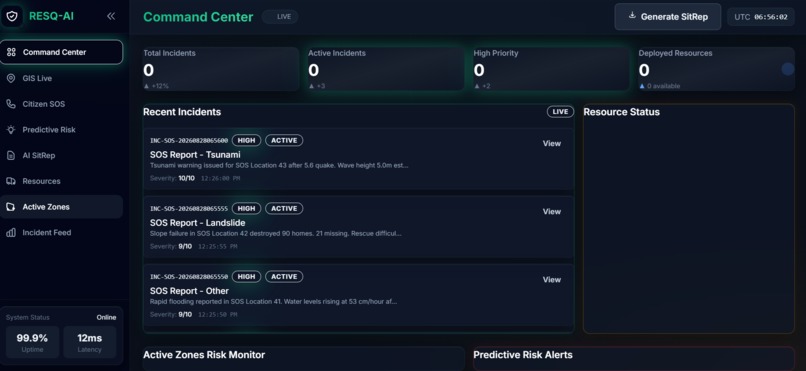Click the Resource Status panel heading
Screen dimensions: 806x371
pyautogui.click(x=621, y=112)
